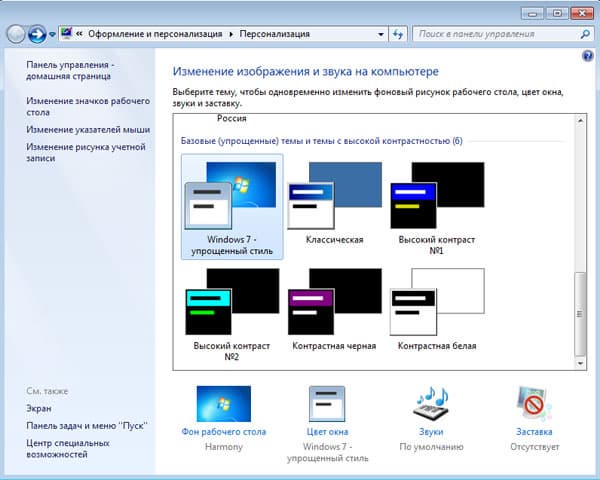Open the blue Help question mark icon
600x480 pixels.
pyautogui.click(x=588, y=56)
